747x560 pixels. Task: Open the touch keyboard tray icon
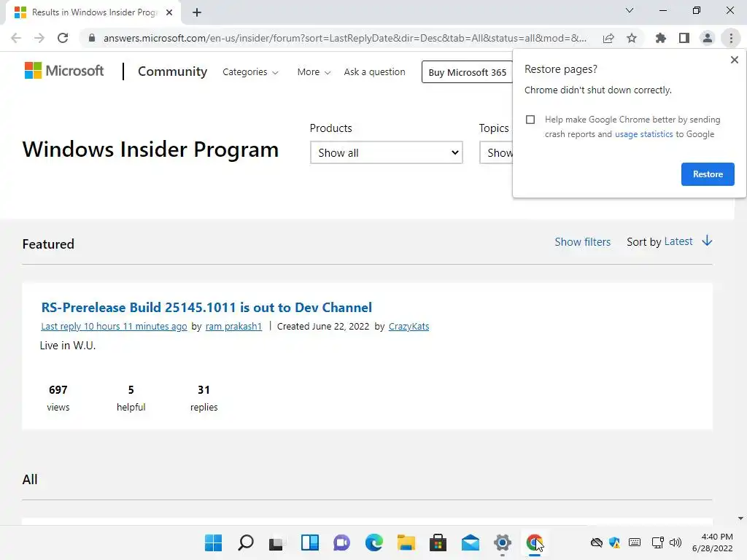coord(635,542)
